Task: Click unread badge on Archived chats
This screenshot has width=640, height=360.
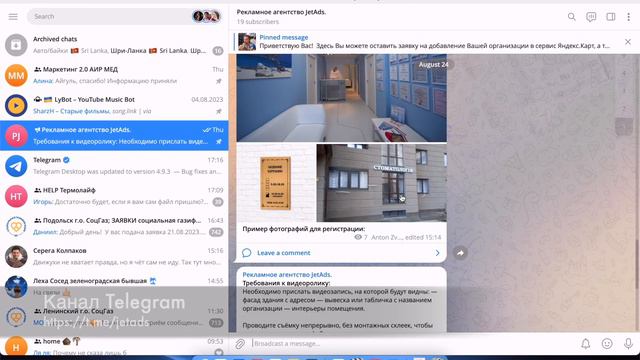Action: (x=218, y=51)
